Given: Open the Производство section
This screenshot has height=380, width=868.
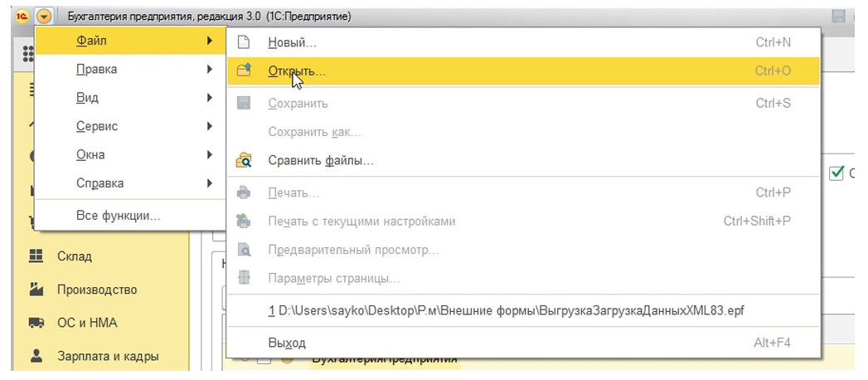Looking at the screenshot, I should click(x=97, y=290).
